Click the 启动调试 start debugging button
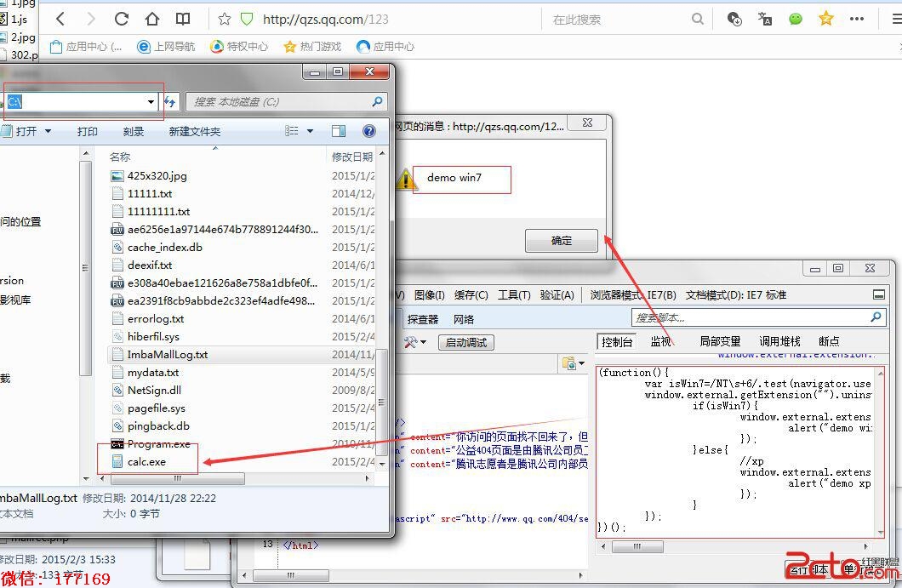Screen dimensions: 902x588 (466, 342)
